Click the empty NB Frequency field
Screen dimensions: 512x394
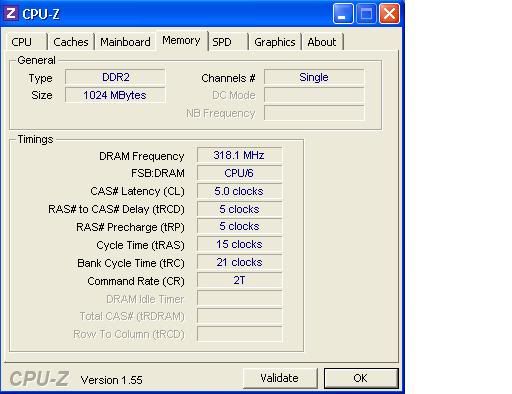(314, 113)
